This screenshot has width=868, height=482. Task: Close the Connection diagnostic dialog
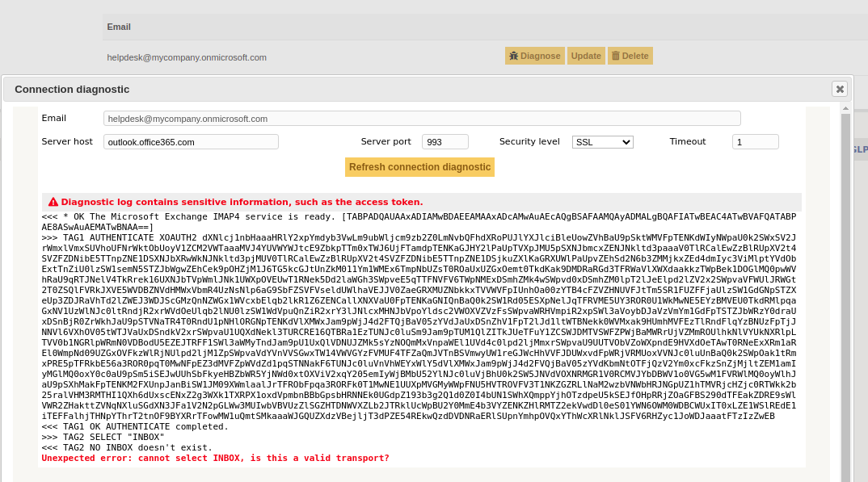(840, 89)
